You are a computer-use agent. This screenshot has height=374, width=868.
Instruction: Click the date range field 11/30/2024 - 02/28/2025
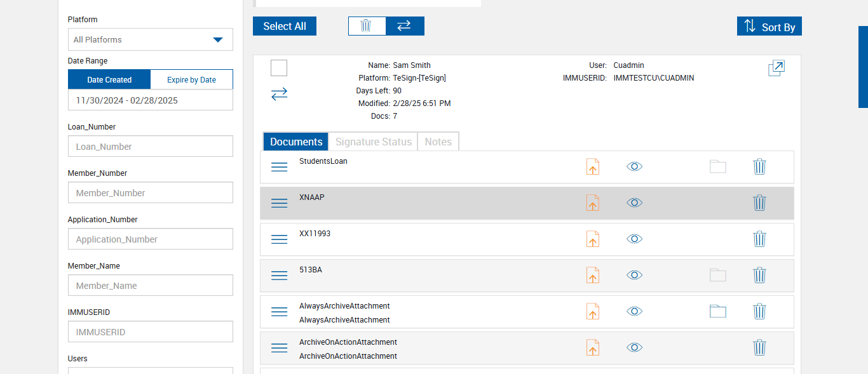(x=151, y=100)
